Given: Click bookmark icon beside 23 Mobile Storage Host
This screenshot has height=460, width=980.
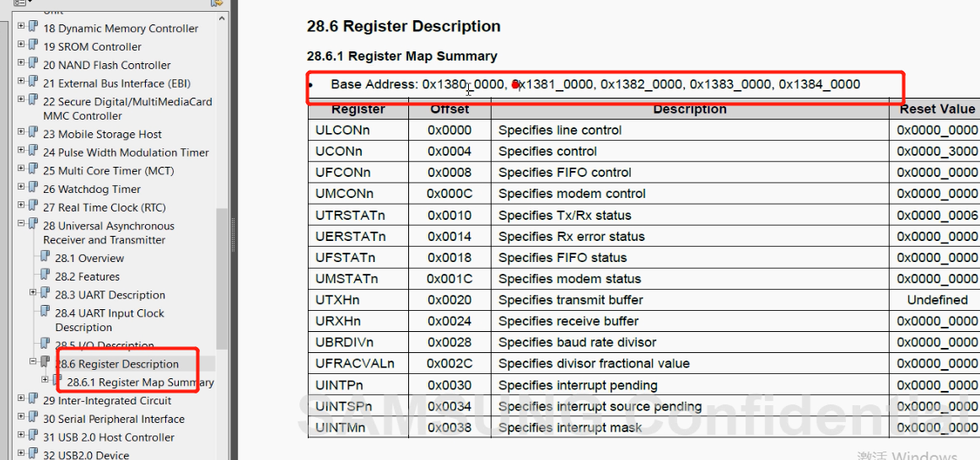Looking at the screenshot, I should [33, 133].
